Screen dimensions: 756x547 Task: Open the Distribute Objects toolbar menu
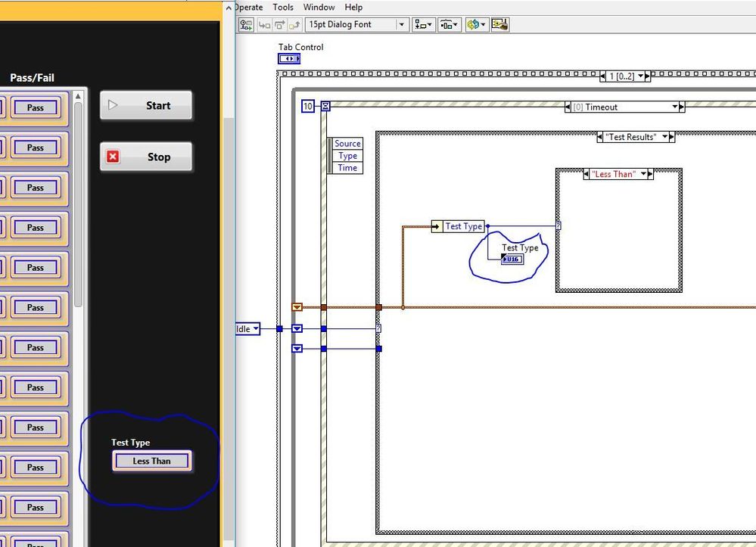coord(449,24)
